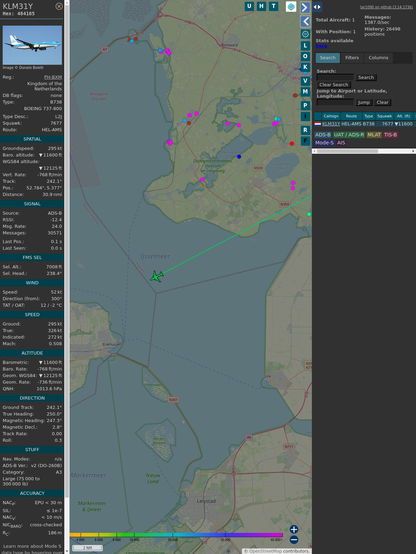Collapse sidebar with left chevron button
416x554 pixels.
pyautogui.click(x=305, y=22)
